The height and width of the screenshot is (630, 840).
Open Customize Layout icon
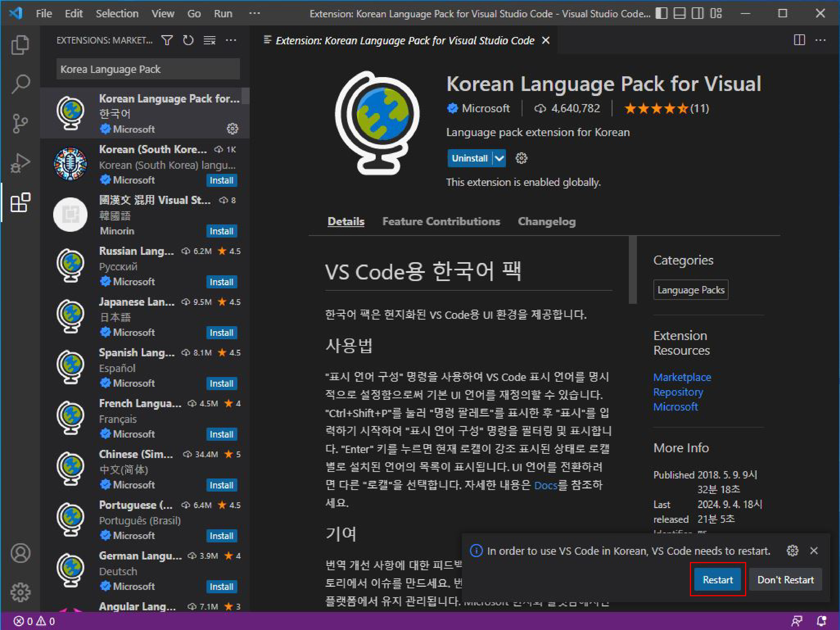point(716,13)
